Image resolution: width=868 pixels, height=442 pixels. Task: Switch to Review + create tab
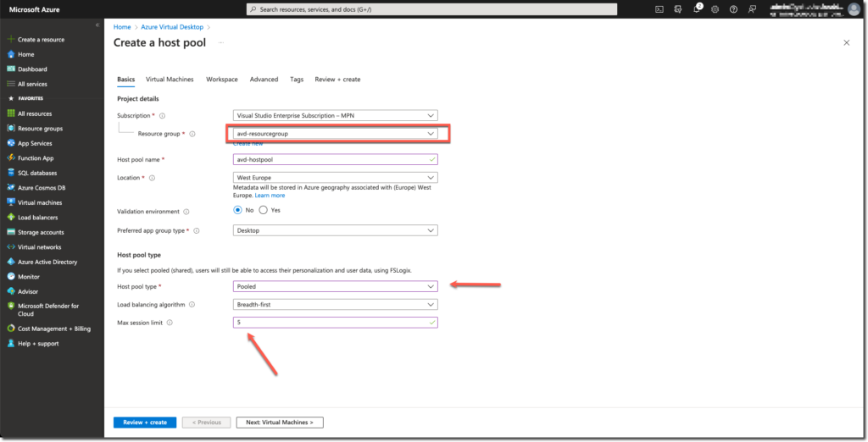337,79
